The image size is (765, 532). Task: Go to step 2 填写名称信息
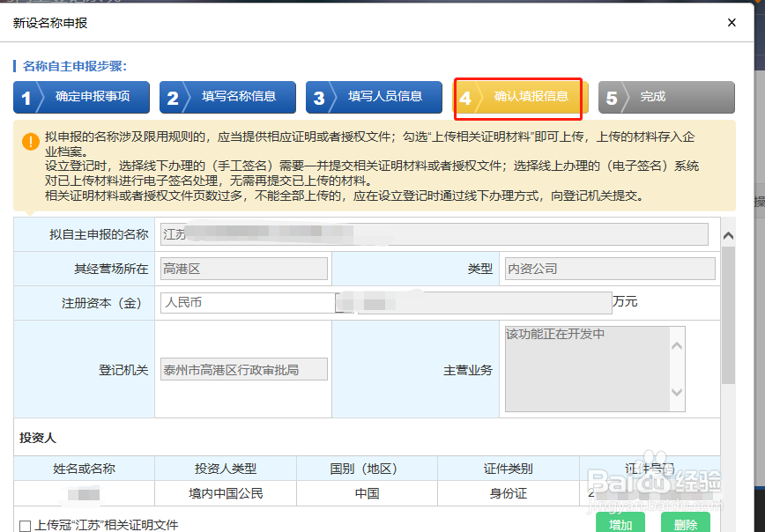227,98
